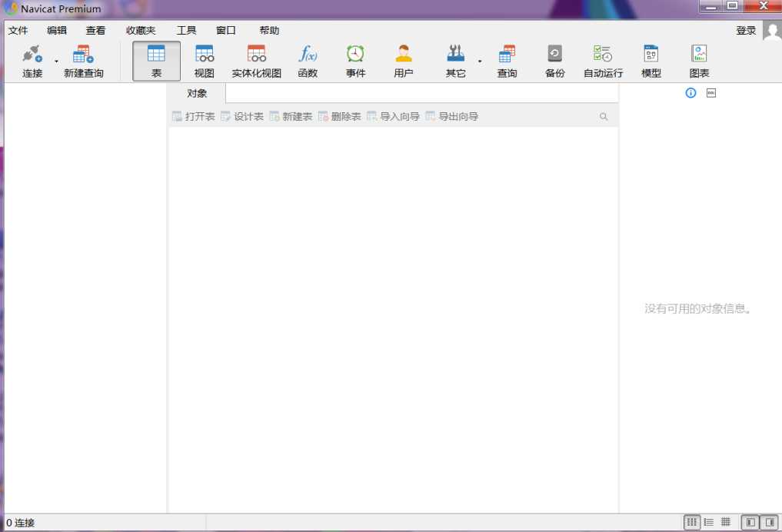Show the DDL pane icon

(711, 93)
